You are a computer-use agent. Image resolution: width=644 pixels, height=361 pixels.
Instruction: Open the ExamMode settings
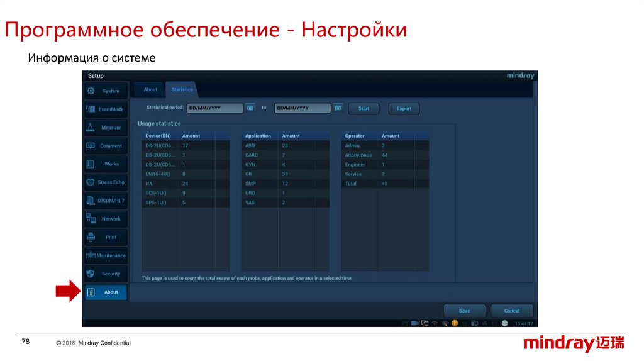pos(106,109)
